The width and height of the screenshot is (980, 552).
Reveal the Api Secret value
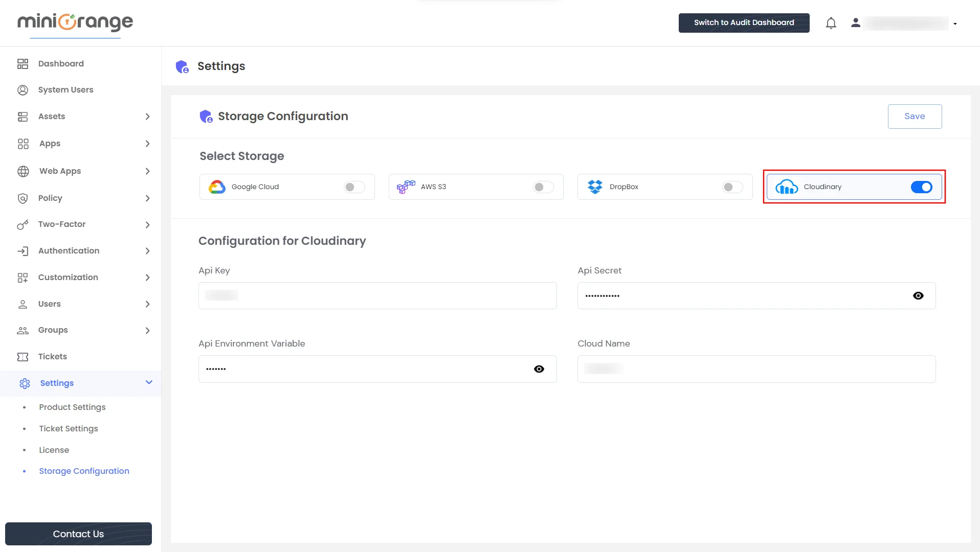(x=918, y=295)
